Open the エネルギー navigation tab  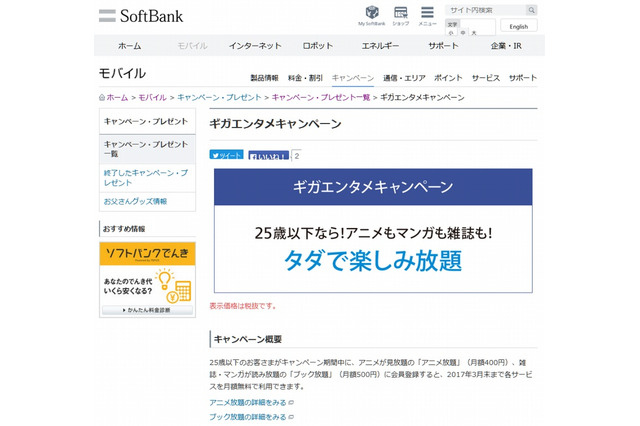pyautogui.click(x=380, y=46)
